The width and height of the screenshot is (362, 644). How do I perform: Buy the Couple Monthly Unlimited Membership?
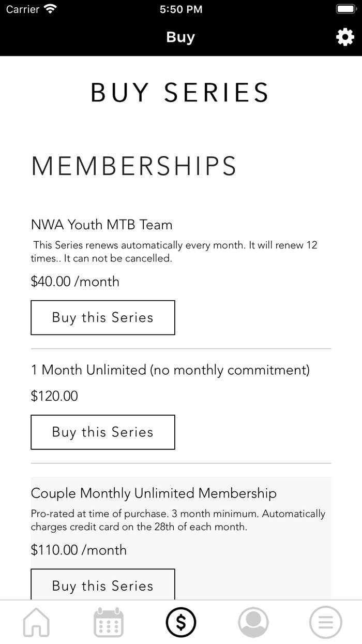click(103, 585)
